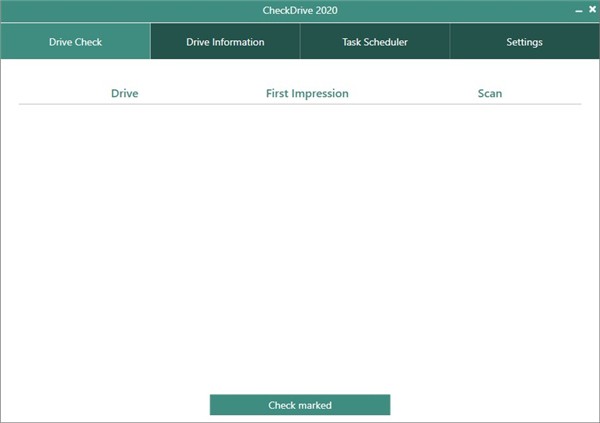Click the First Impression column header
The image size is (600, 423).
point(307,93)
